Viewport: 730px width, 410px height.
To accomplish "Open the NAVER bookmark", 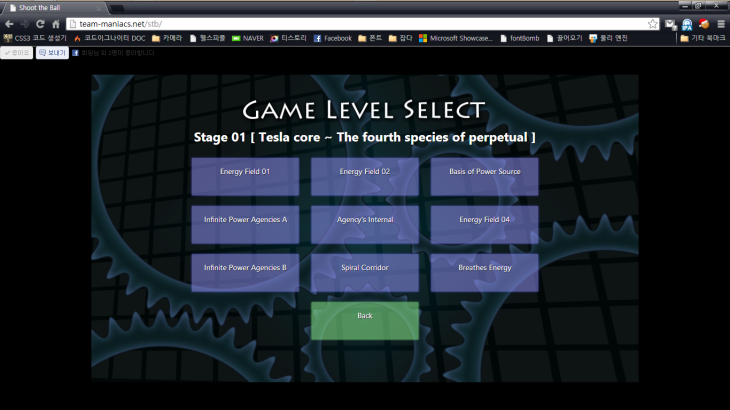I will pyautogui.click(x=248, y=38).
